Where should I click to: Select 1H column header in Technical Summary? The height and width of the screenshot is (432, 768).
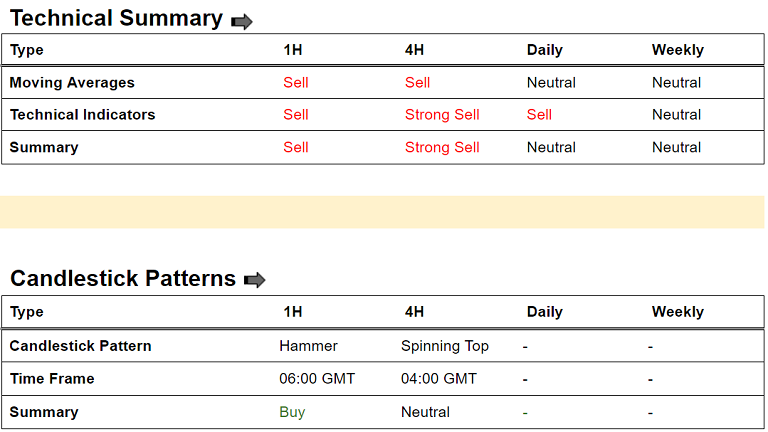pyautogui.click(x=294, y=50)
